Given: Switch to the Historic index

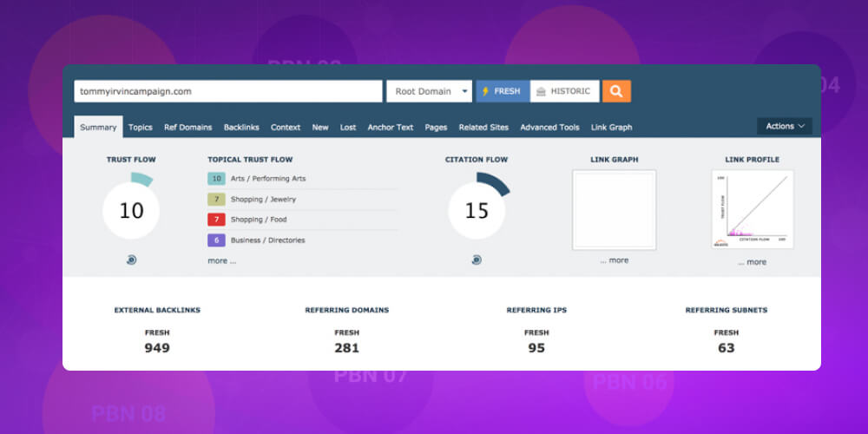Looking at the screenshot, I should [x=565, y=91].
